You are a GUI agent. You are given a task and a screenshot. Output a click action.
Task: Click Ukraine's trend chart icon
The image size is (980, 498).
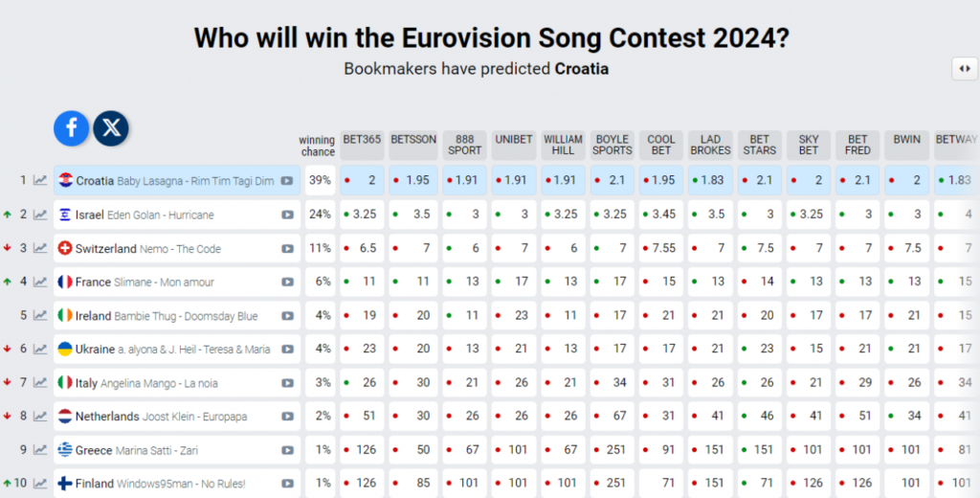click(x=40, y=350)
